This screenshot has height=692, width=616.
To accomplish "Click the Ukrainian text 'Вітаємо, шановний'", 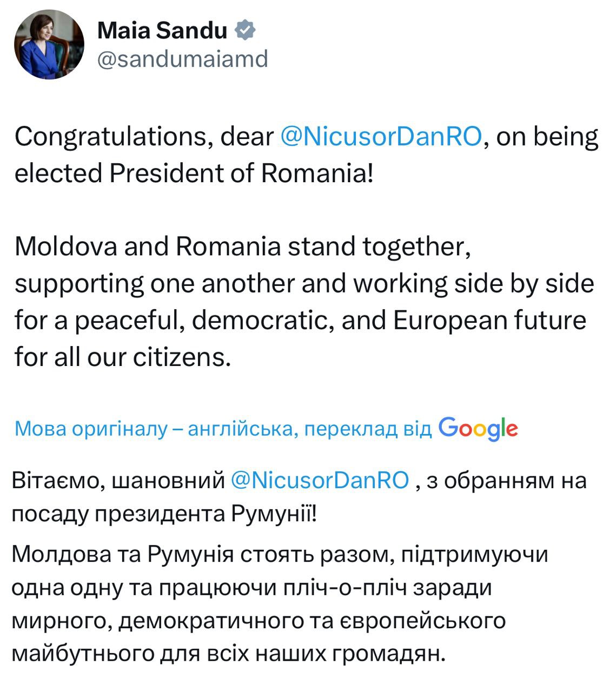I will (x=118, y=480).
